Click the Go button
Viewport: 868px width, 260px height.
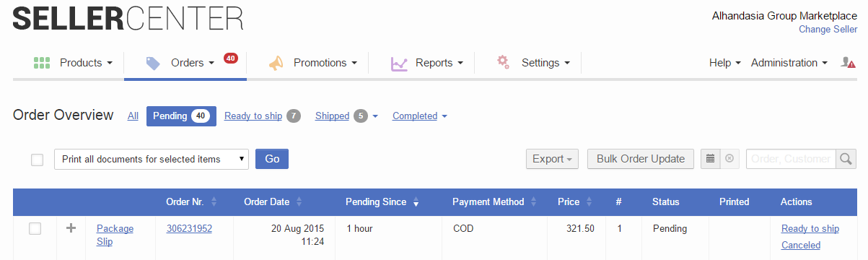pos(272,159)
